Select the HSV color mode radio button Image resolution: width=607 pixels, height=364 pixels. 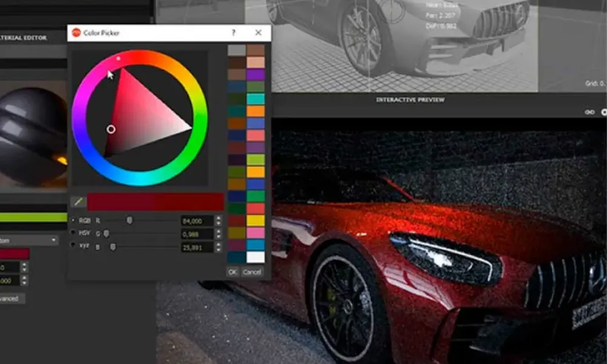tap(73, 234)
